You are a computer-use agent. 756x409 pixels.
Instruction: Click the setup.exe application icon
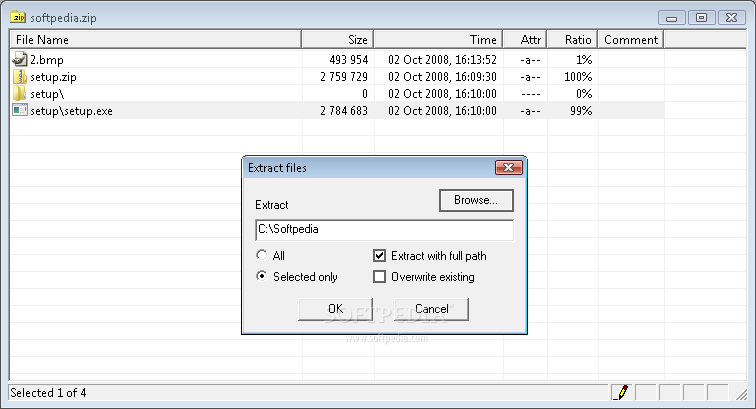click(19, 110)
